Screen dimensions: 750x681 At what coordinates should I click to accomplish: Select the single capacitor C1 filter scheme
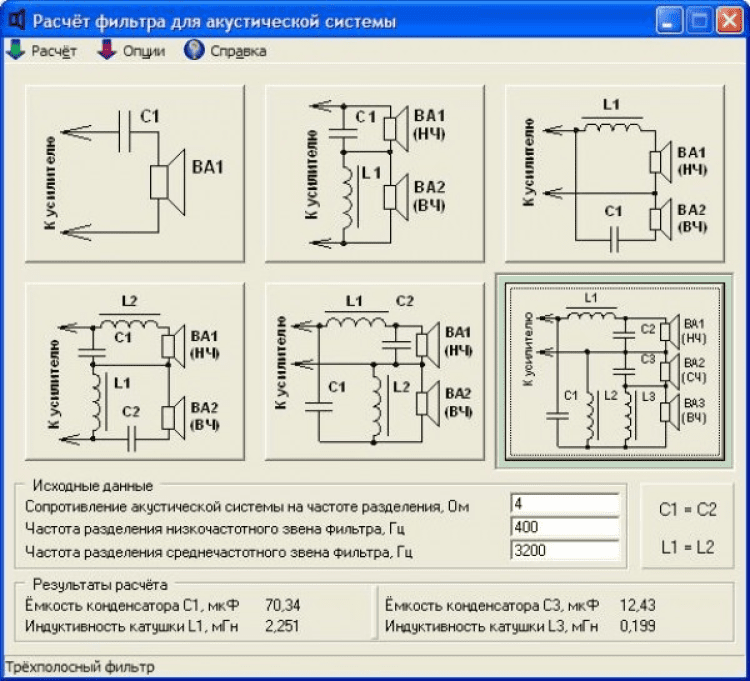[135, 174]
